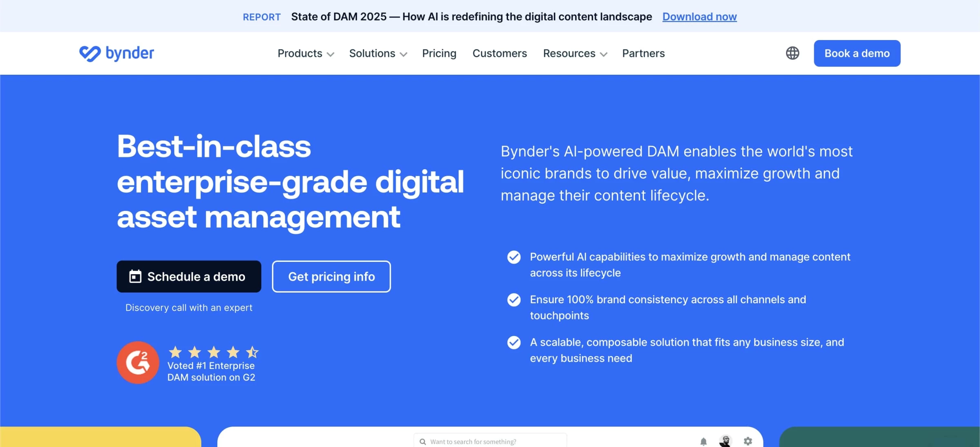Screen dimensions: 980x447
Task: Click the Schedule a demo button
Action: (x=189, y=277)
